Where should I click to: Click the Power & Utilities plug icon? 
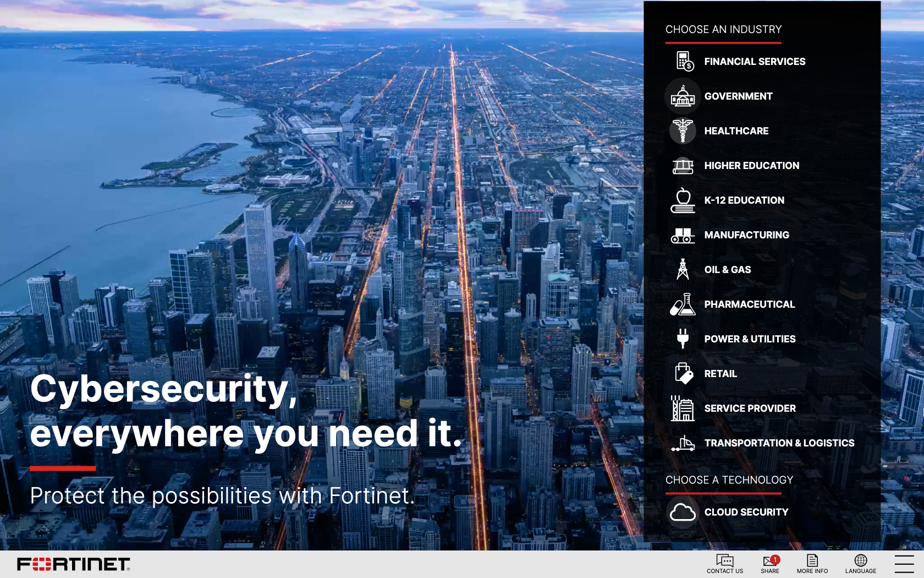683,339
